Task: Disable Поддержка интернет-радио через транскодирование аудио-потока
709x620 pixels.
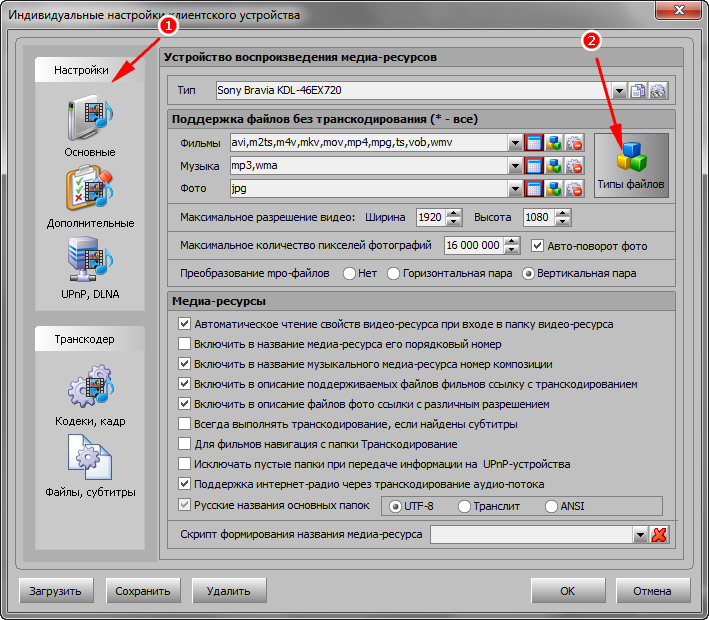Action: 184,484
